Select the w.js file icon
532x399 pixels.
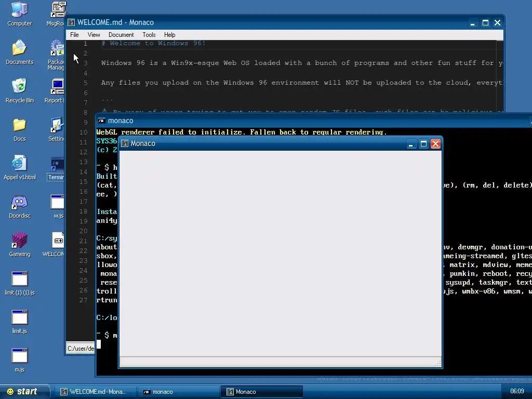click(x=58, y=206)
